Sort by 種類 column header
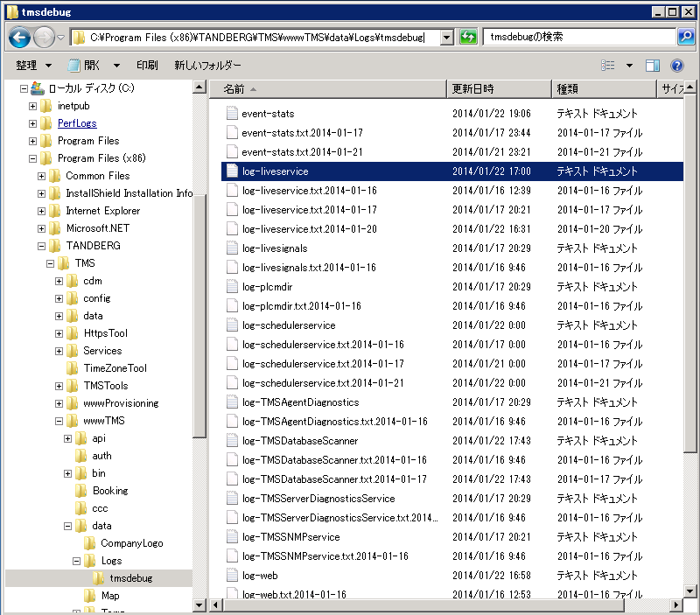The width and height of the screenshot is (700, 615). point(605,89)
